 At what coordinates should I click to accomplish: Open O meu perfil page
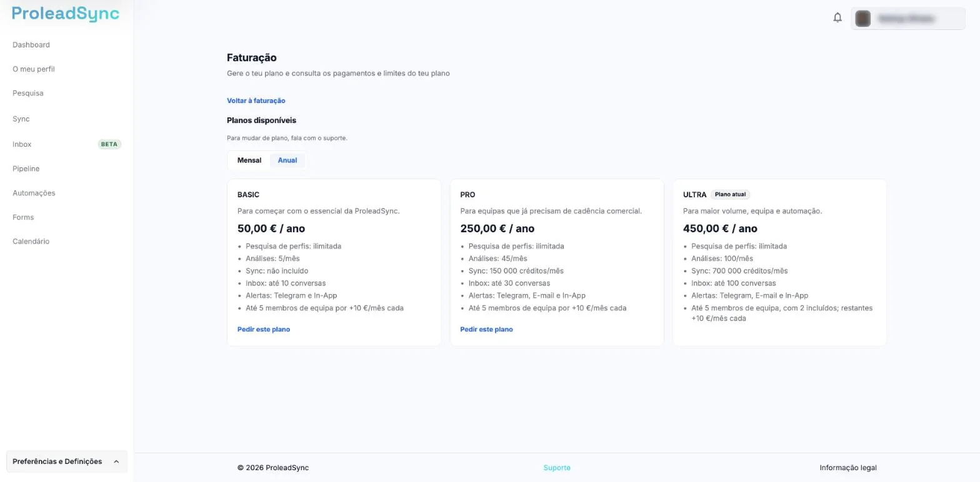34,69
